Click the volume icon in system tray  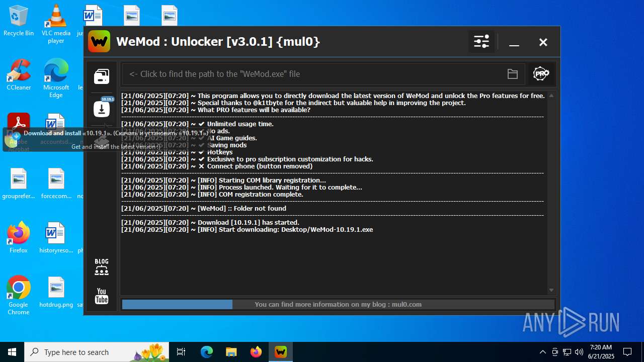[x=579, y=352]
